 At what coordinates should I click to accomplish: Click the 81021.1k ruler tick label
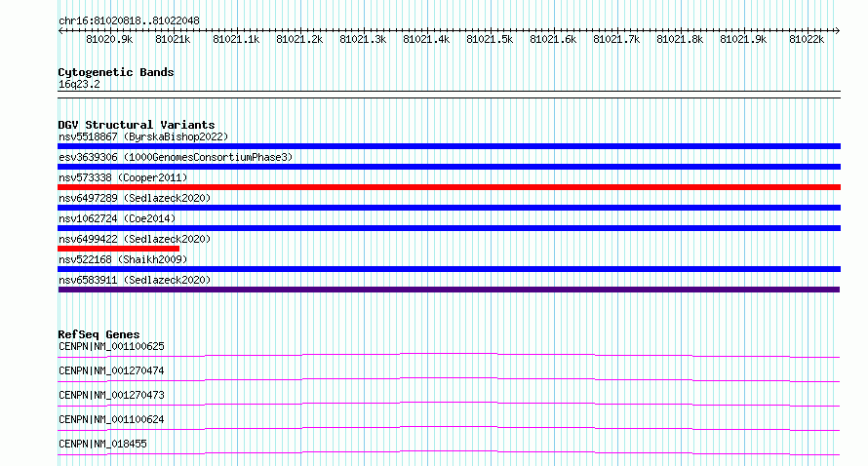[236, 39]
